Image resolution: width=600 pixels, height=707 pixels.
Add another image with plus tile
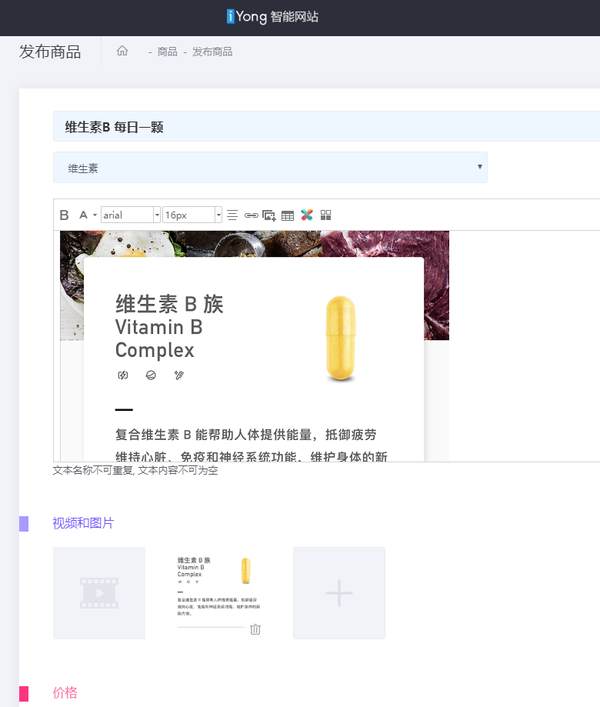coord(339,593)
